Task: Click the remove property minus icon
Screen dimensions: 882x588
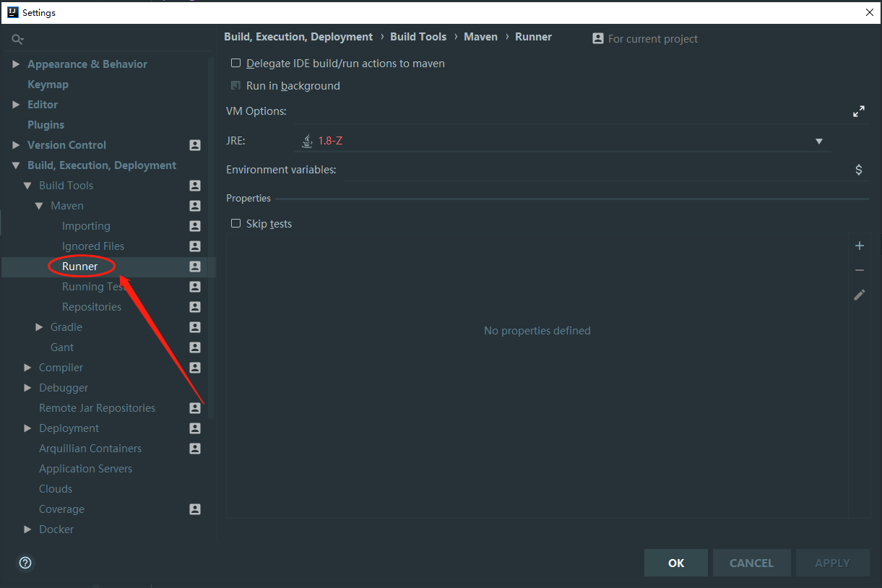Action: coord(859,270)
